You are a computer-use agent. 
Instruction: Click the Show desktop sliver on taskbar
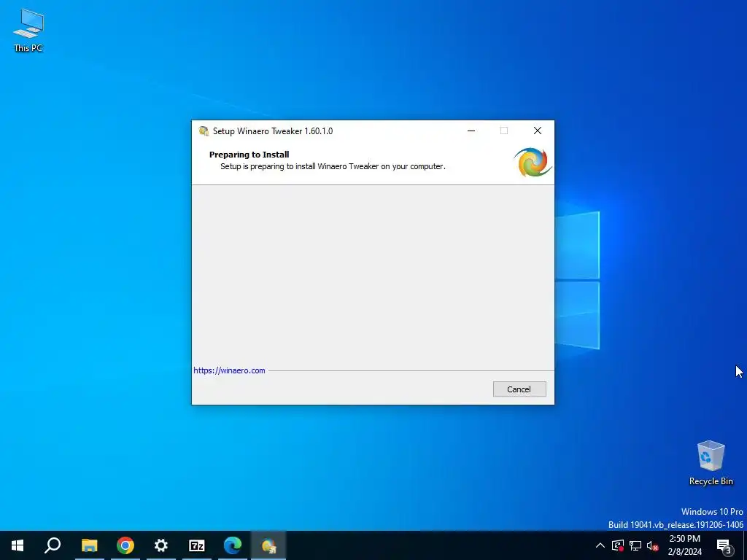tap(745, 545)
